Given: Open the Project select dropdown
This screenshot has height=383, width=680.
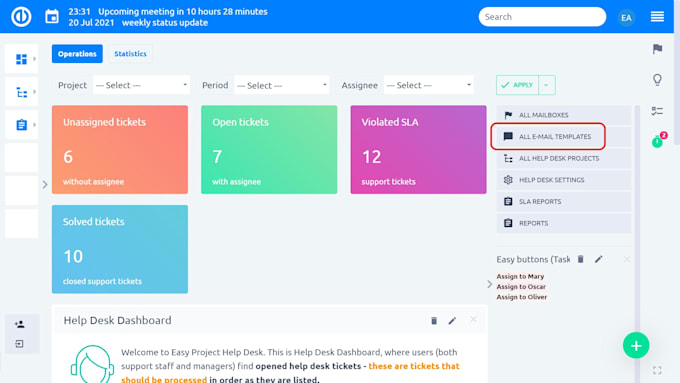Looking at the screenshot, I should coord(141,85).
